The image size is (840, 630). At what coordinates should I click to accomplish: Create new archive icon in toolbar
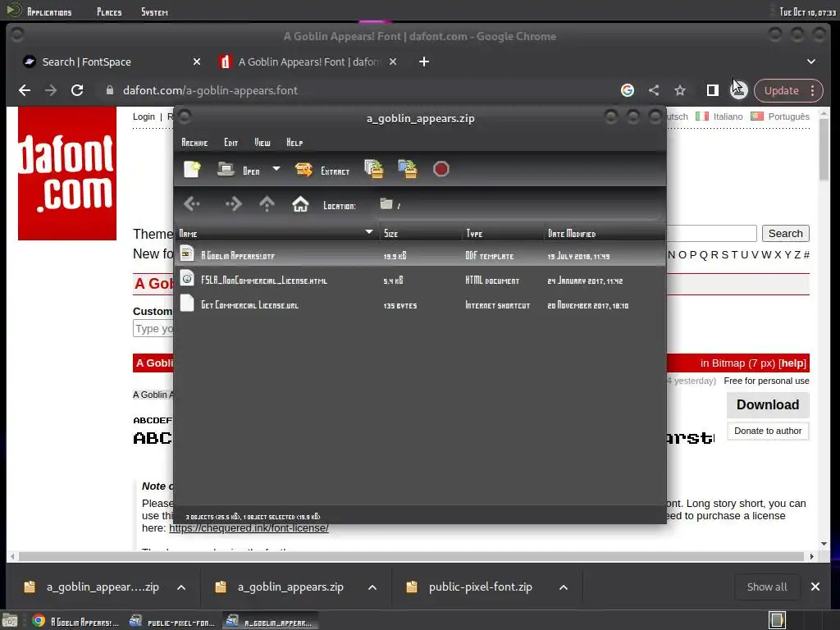192,170
